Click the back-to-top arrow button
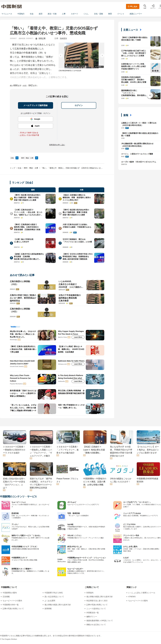 (x=150, y=95)
